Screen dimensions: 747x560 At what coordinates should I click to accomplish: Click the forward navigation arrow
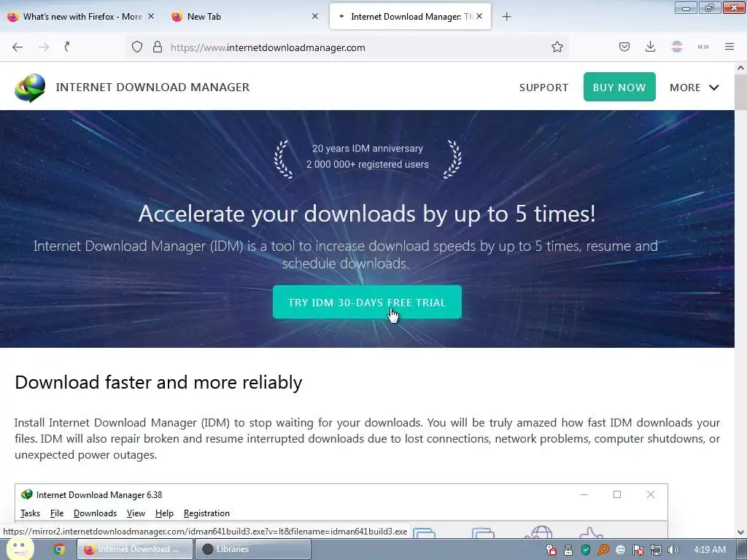point(44,47)
